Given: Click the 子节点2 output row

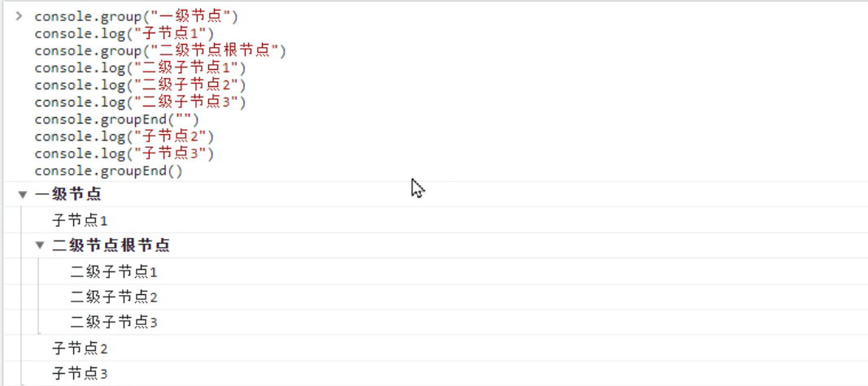Looking at the screenshot, I should [x=444, y=348].
